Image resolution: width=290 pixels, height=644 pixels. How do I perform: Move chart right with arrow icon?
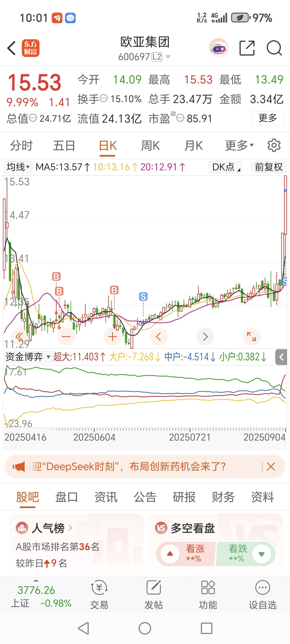[x=205, y=337]
